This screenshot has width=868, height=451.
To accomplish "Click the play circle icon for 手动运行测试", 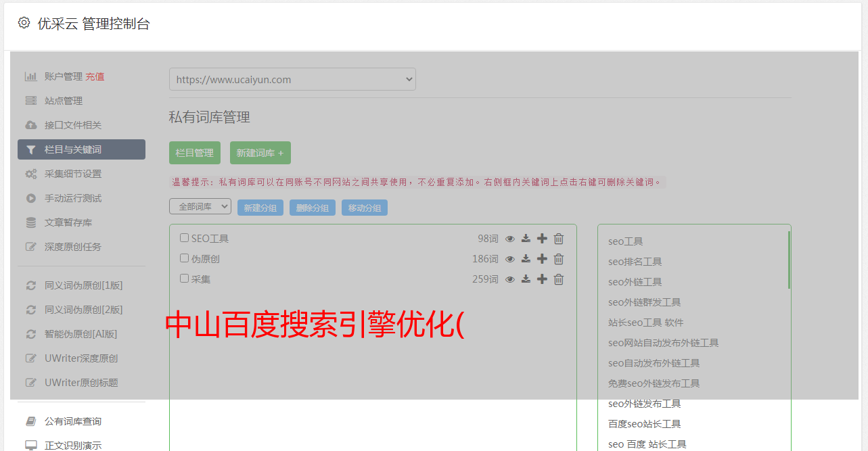I will [30, 198].
